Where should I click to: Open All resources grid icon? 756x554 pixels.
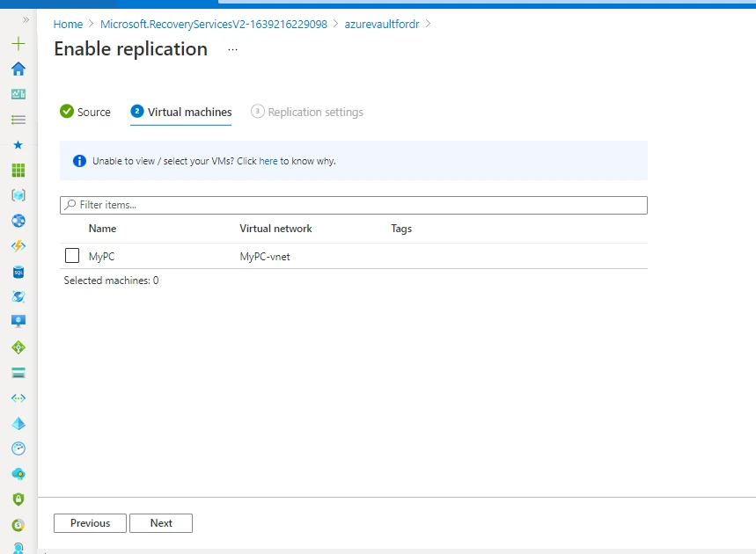(18, 169)
